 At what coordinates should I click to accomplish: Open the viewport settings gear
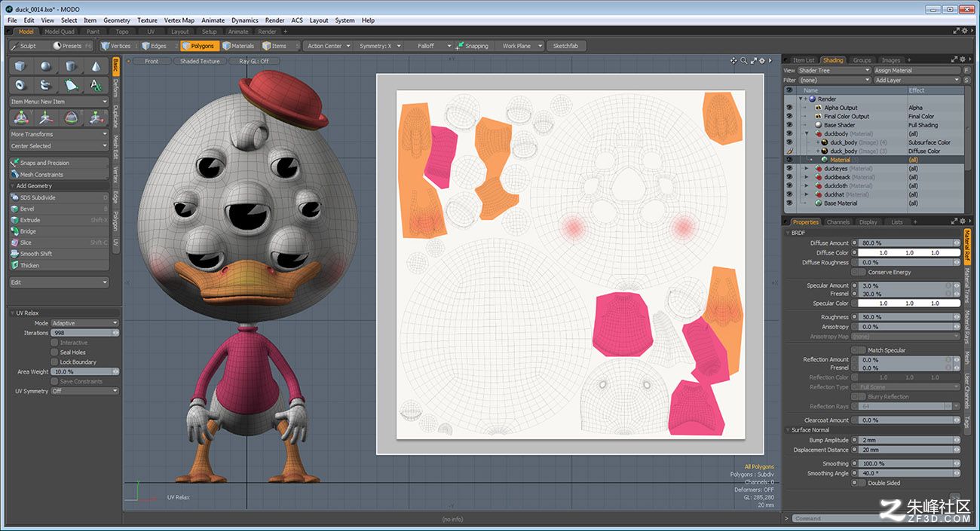(761, 60)
